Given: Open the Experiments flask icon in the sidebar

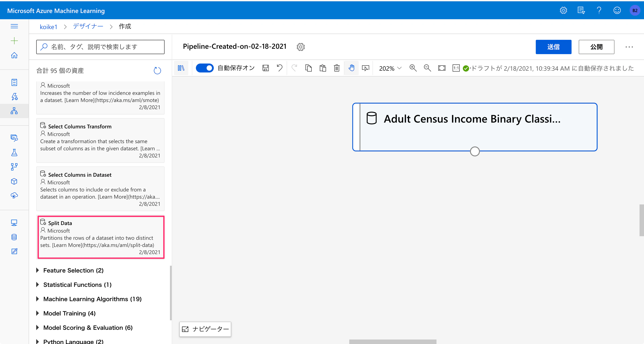Looking at the screenshot, I should [14, 152].
